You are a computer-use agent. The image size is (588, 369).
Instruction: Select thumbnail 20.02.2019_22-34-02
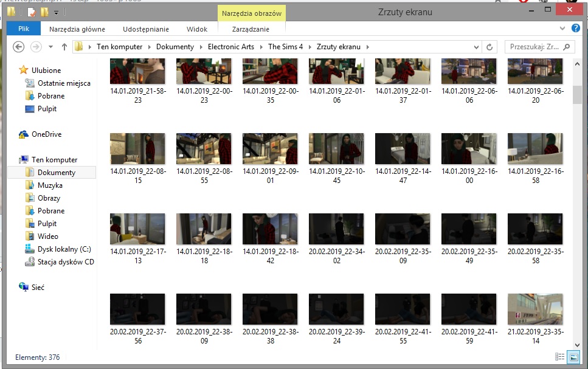point(336,229)
